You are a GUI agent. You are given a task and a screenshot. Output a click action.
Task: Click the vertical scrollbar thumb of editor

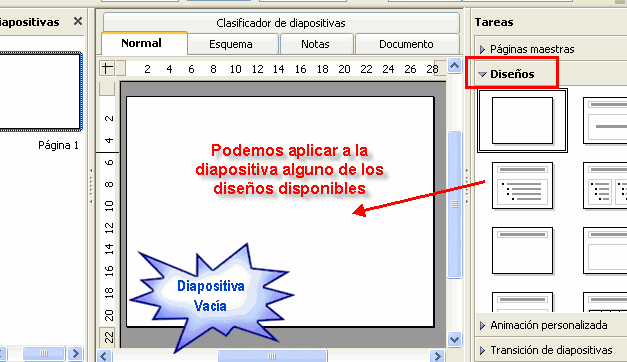click(454, 204)
